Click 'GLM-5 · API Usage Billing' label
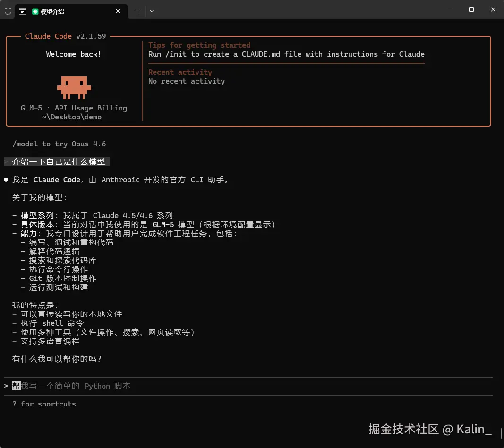 (x=74, y=108)
